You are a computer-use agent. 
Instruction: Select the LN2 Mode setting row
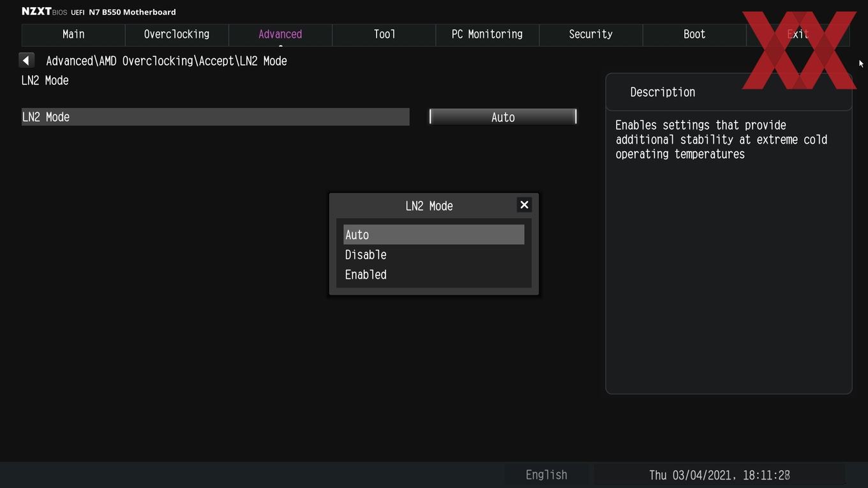[215, 117]
